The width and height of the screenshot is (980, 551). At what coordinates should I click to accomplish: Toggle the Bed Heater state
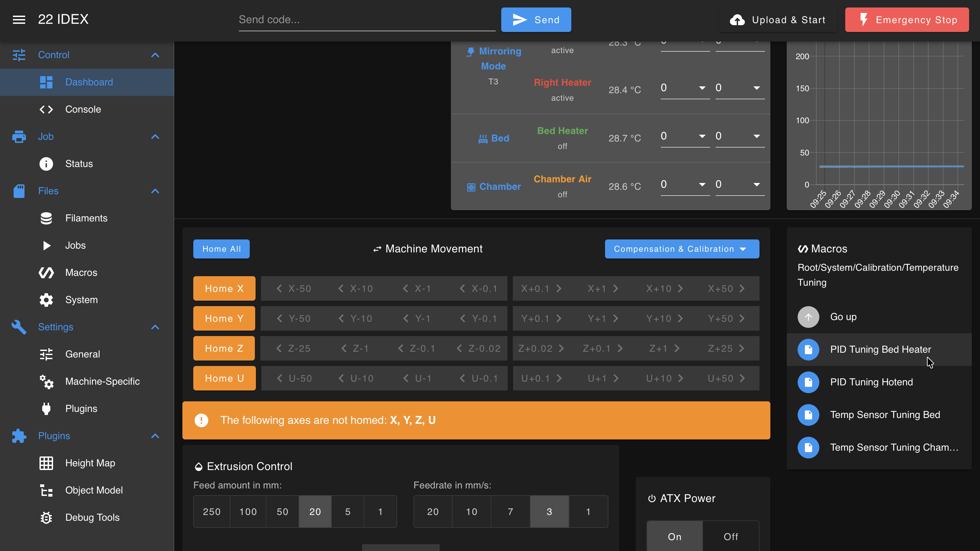point(562,131)
